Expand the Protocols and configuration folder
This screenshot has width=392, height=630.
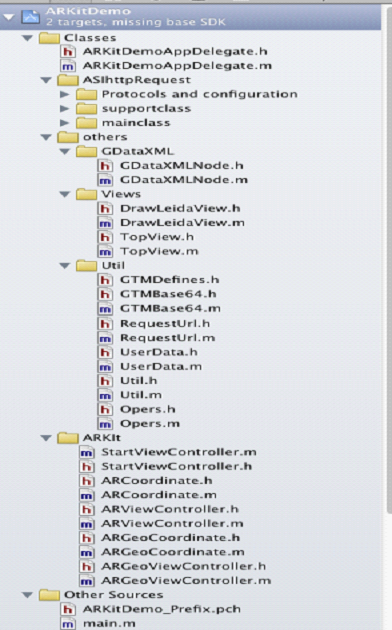(64, 94)
